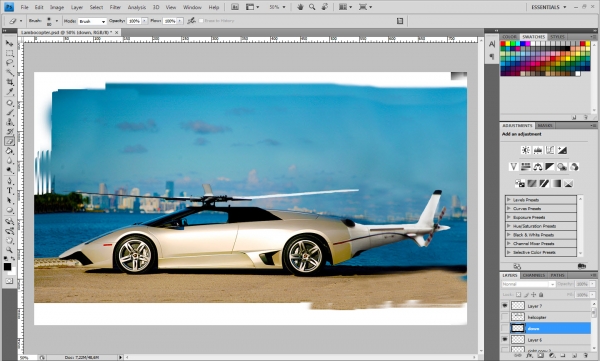Open the eraser Mode dropdown
The width and height of the screenshot is (600, 361).
92,21
